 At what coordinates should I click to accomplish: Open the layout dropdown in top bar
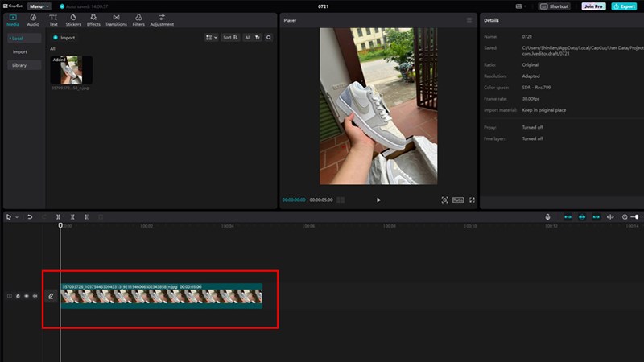[x=521, y=6]
